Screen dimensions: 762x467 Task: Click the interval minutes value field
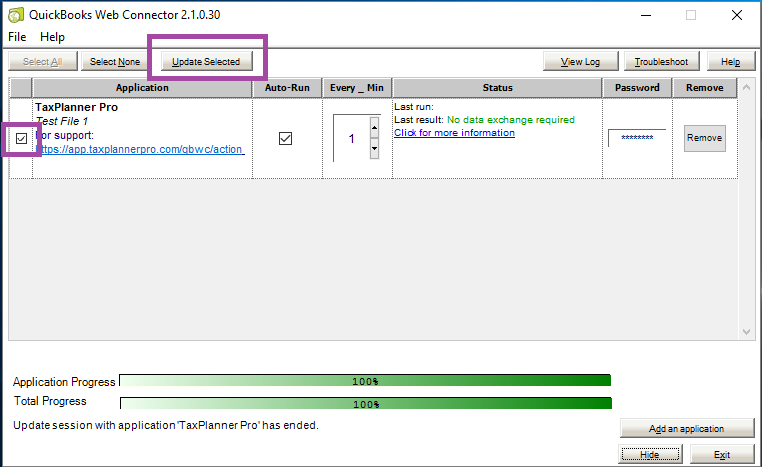click(x=351, y=138)
